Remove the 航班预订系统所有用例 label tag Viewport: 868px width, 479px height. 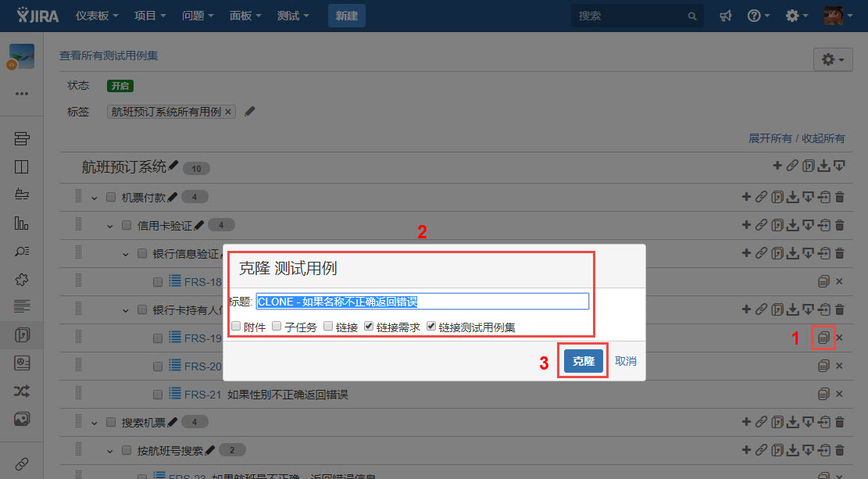point(228,112)
